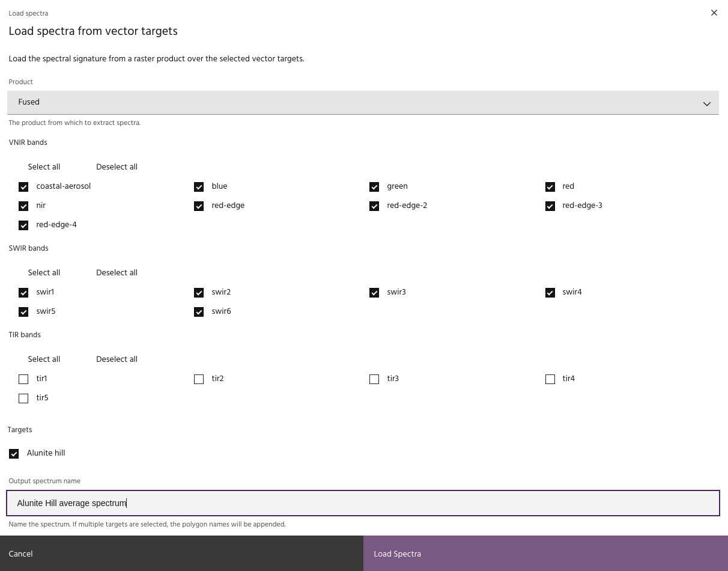Enable the tir4 band checkbox

[550, 379]
